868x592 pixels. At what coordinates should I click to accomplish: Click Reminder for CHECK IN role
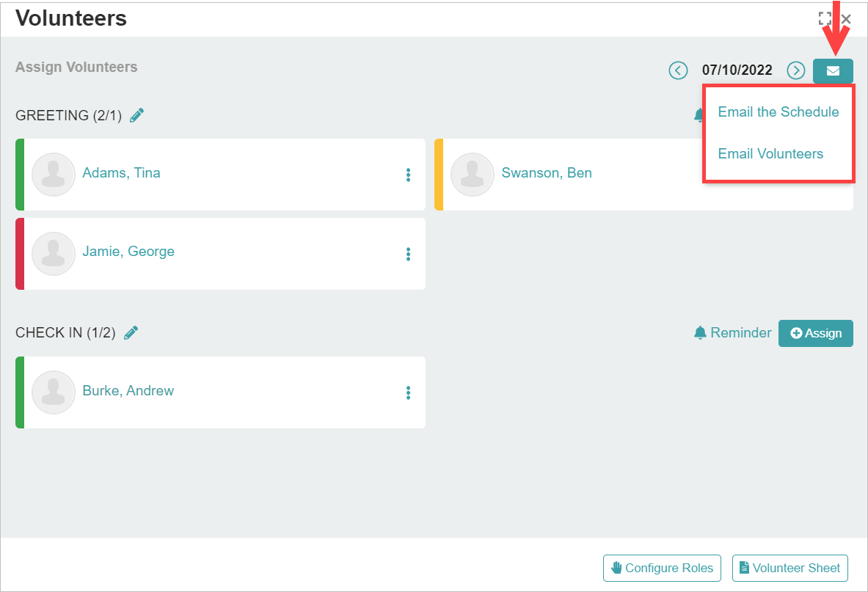[x=732, y=332]
